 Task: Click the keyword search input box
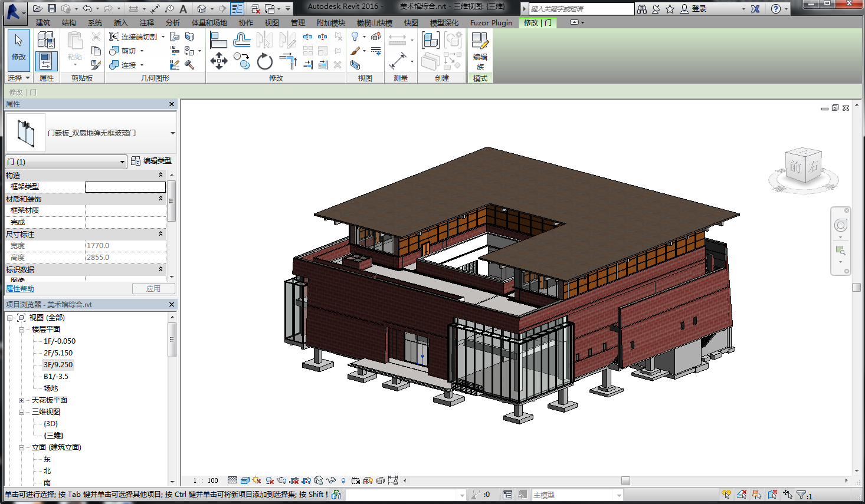click(581, 9)
